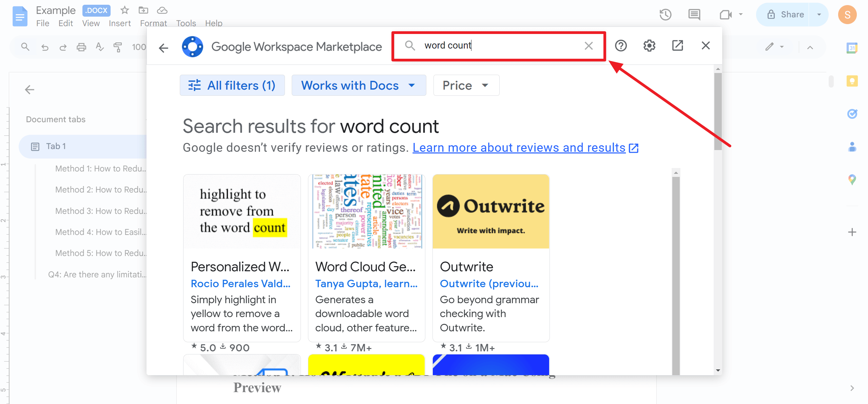Open the Google Keep side panel
The width and height of the screenshot is (868, 404).
pos(852,81)
